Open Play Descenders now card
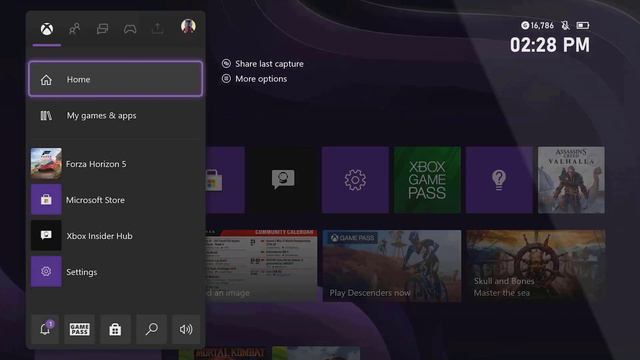 tap(392, 266)
